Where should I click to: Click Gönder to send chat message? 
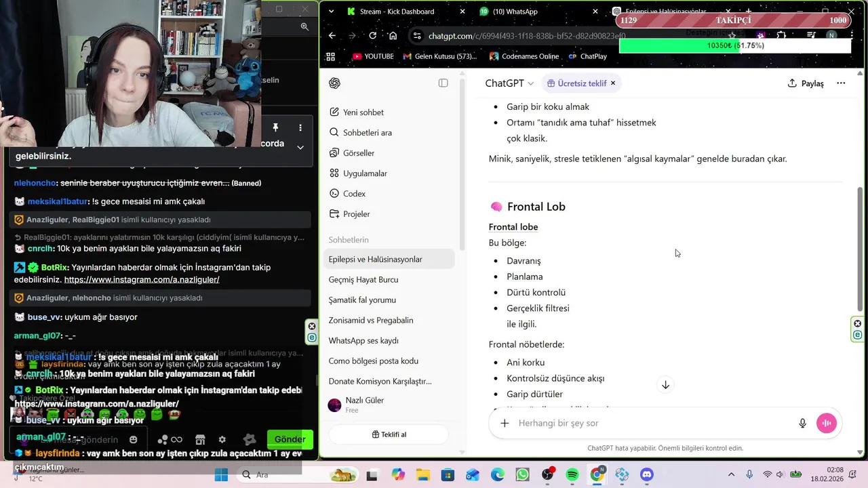290,439
